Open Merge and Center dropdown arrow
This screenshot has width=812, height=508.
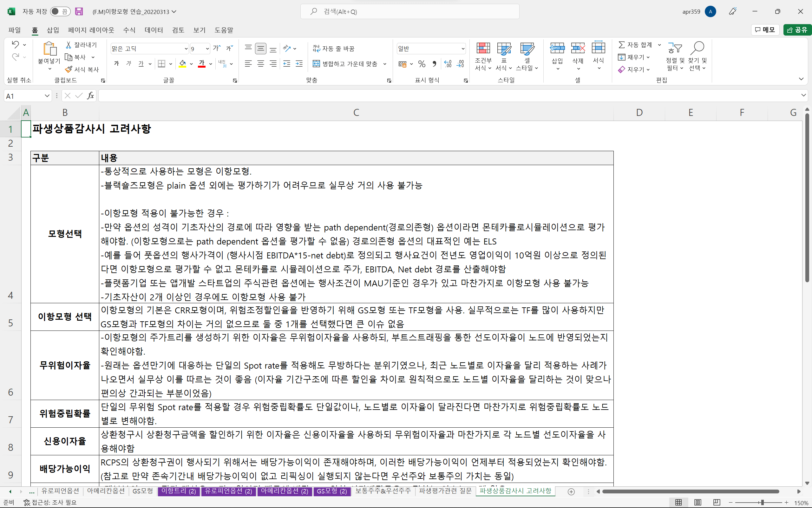coord(385,63)
